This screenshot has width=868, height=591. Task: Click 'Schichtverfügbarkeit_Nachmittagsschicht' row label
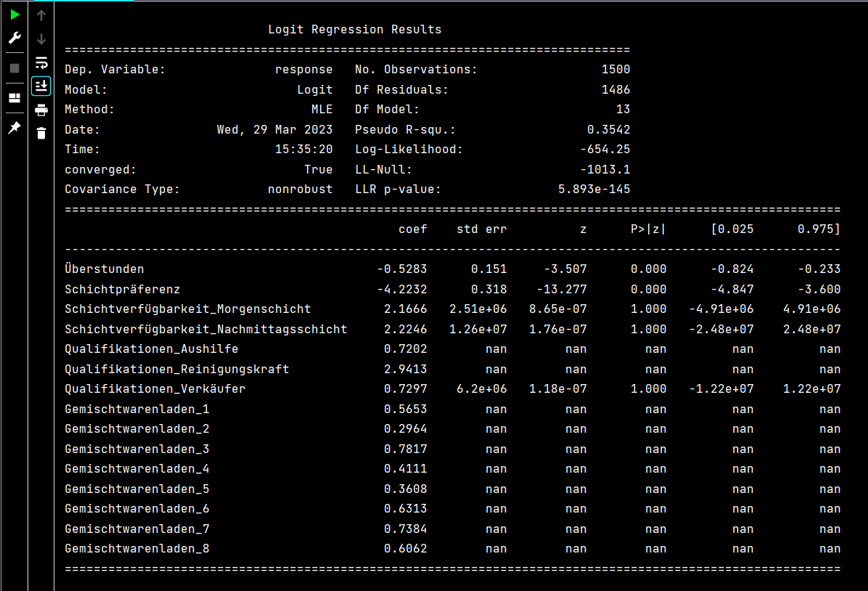tap(206, 329)
